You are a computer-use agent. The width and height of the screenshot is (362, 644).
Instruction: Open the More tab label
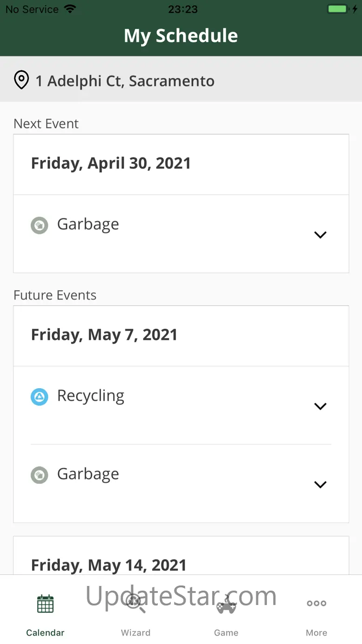click(317, 632)
